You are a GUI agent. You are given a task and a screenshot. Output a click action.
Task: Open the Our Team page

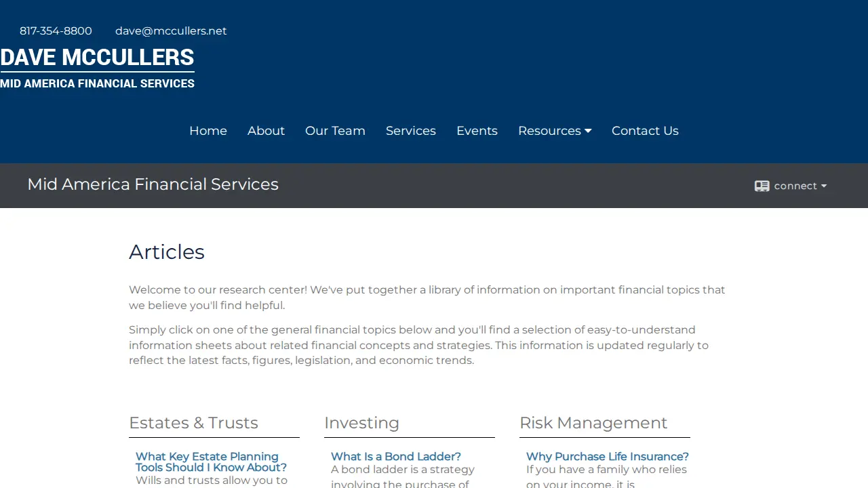[x=335, y=131]
